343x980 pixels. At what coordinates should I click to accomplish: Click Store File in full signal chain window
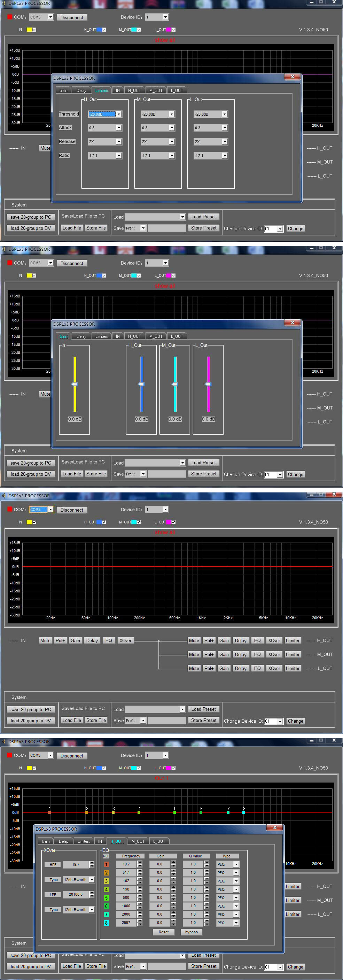tap(96, 720)
